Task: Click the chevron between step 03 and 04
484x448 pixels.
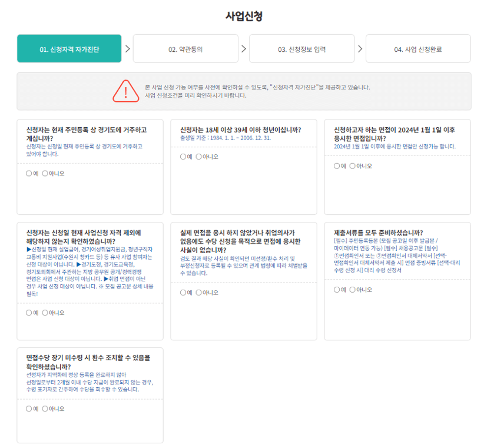Action: [360, 48]
